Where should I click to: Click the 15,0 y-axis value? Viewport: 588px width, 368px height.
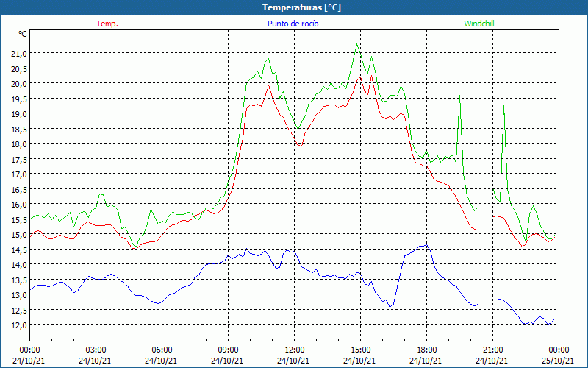(19, 235)
